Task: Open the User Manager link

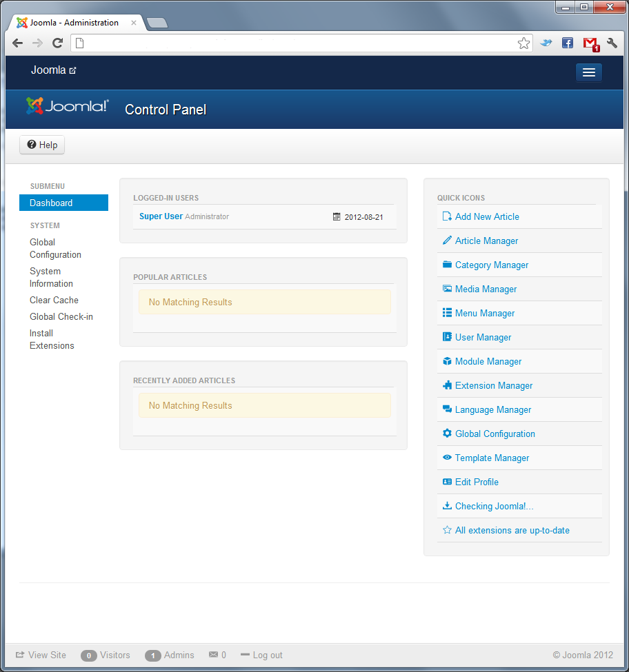Action: point(483,338)
